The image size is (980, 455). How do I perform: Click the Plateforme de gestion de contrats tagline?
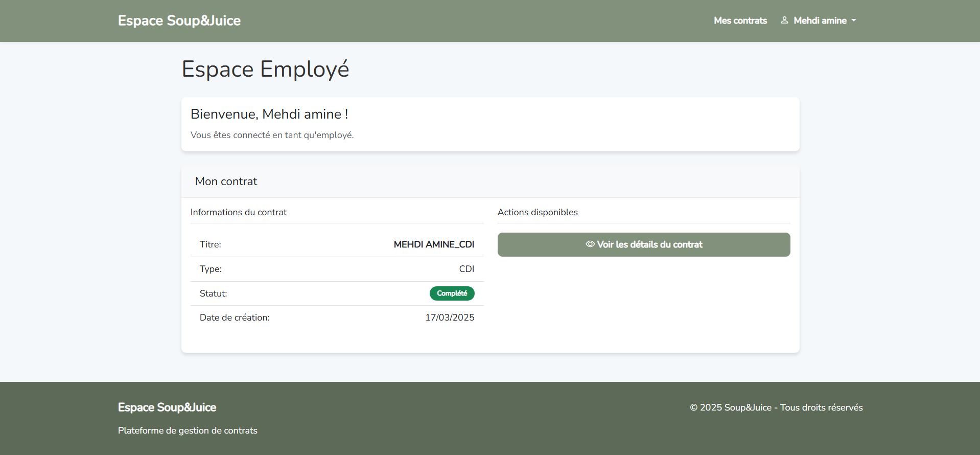[188, 430]
